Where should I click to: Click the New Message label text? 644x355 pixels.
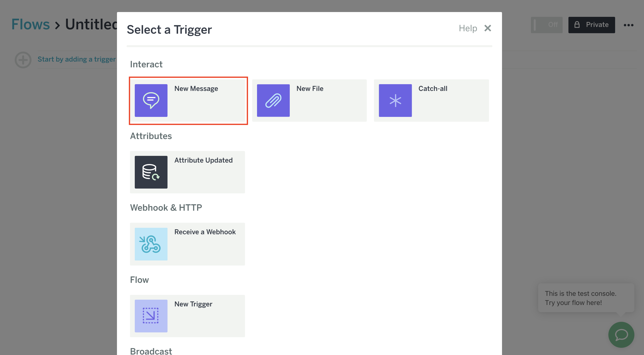click(196, 89)
